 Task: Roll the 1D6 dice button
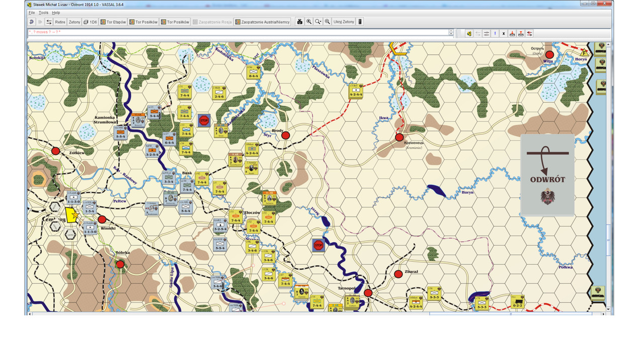tap(90, 22)
